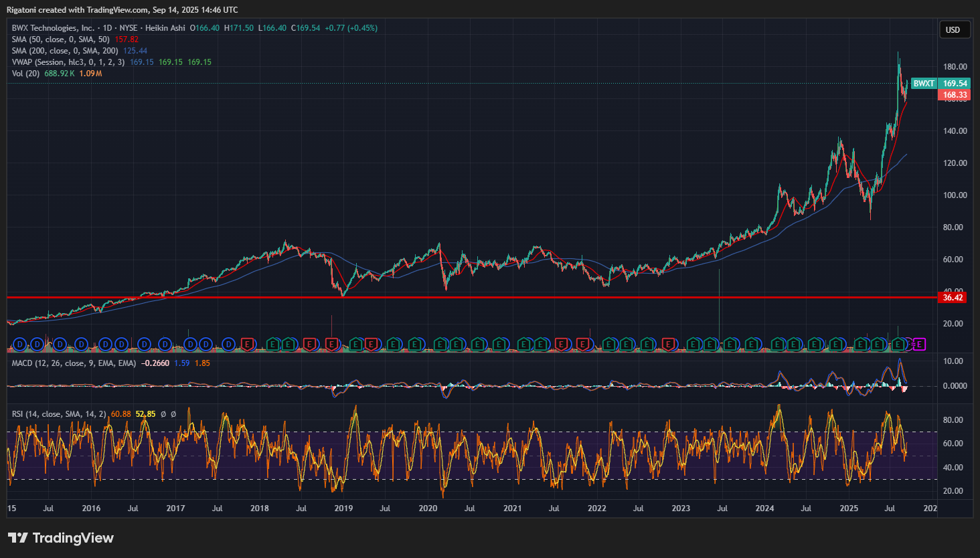This screenshot has height=558, width=980.
Task: Click the volume average value 1.09M
Action: (x=90, y=74)
